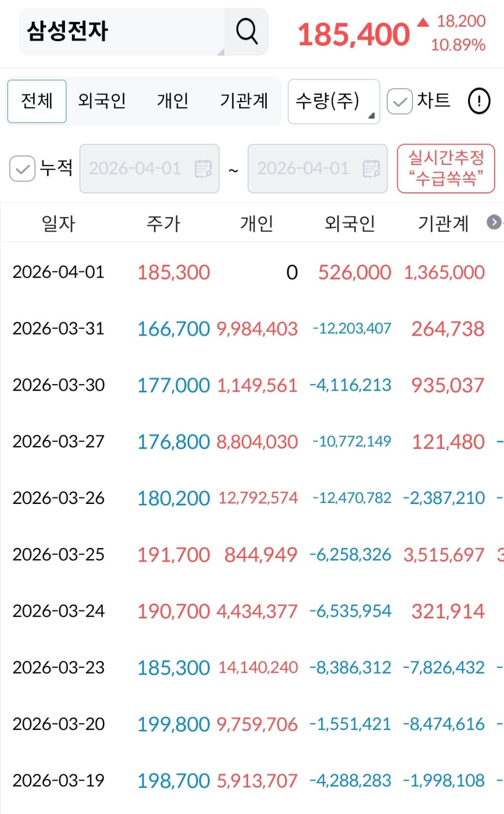The image size is (504, 814).
Task: Expand the 수량(주) unit dropdown
Action: tap(334, 101)
